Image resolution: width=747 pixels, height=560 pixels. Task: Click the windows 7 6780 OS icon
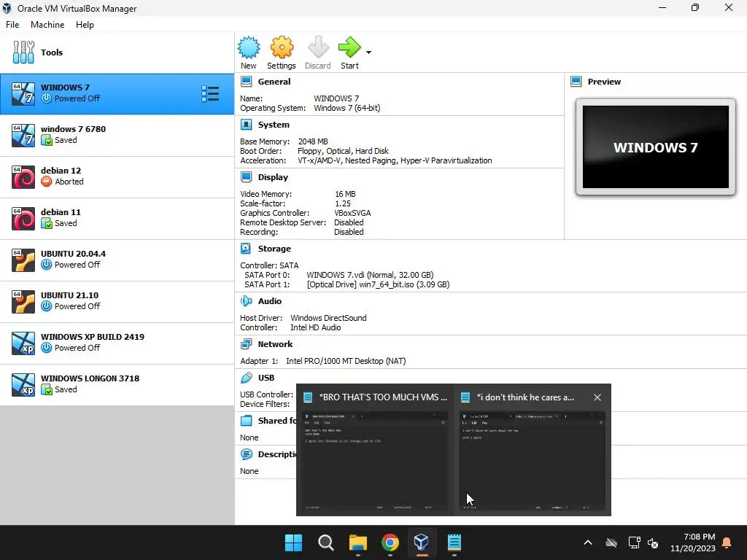(23, 136)
